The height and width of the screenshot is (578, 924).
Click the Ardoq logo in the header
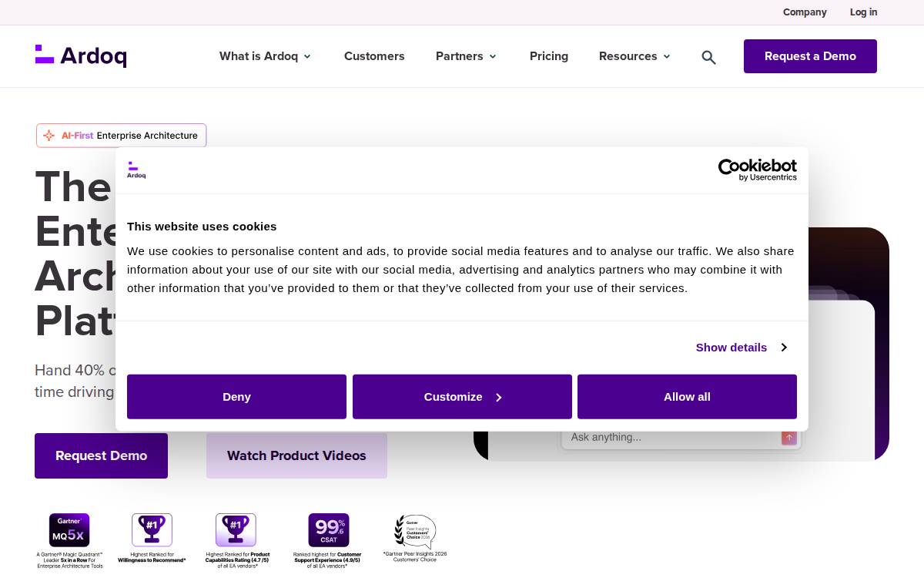(x=81, y=56)
